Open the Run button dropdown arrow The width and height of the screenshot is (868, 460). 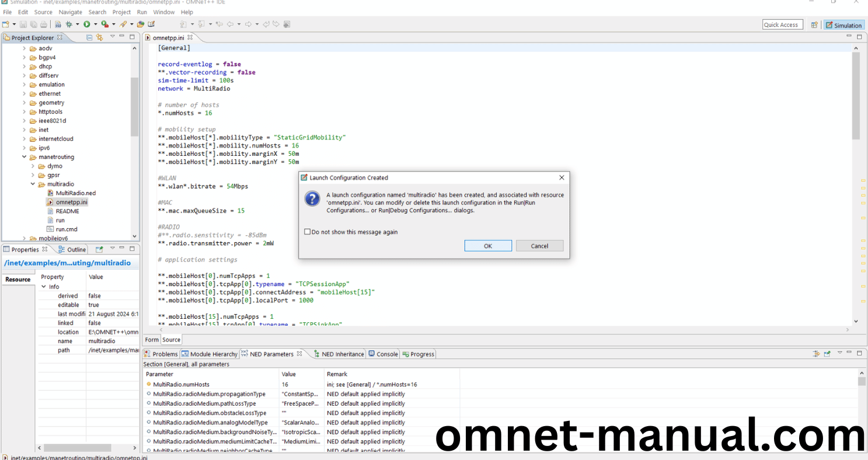[95, 25]
